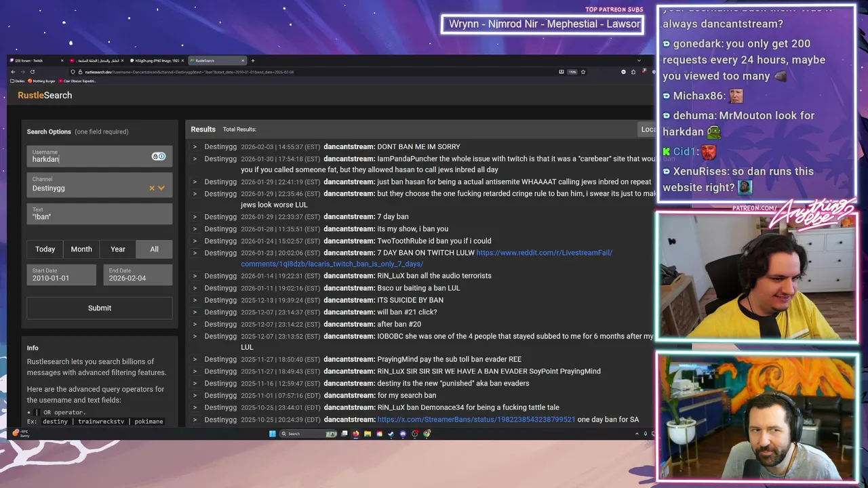Viewport: 868px width, 488px height.
Task: Click timestamp 2026-02-03 | 14:55:37 (EST)
Action: pyautogui.click(x=280, y=146)
